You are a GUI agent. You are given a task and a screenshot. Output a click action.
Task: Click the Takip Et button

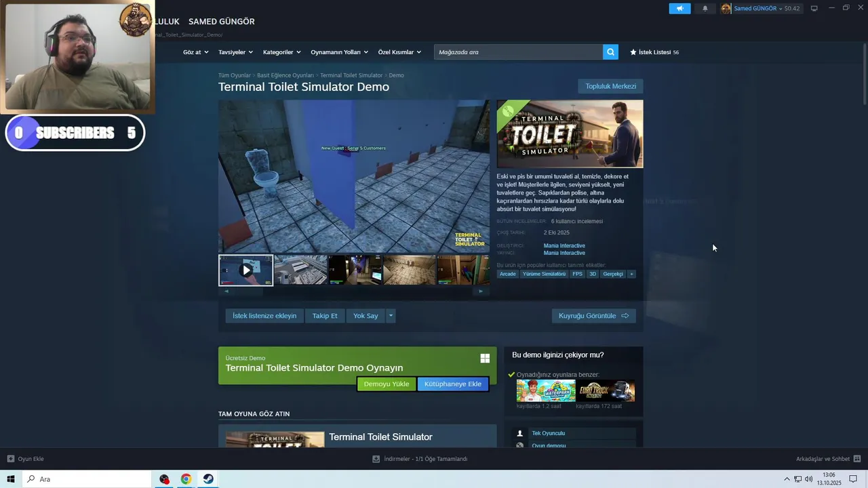(325, 316)
